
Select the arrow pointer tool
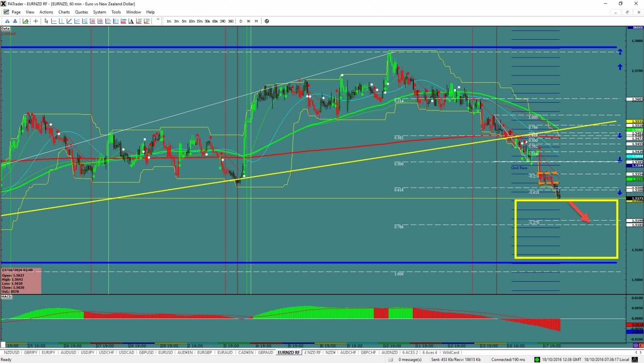(x=46, y=21)
